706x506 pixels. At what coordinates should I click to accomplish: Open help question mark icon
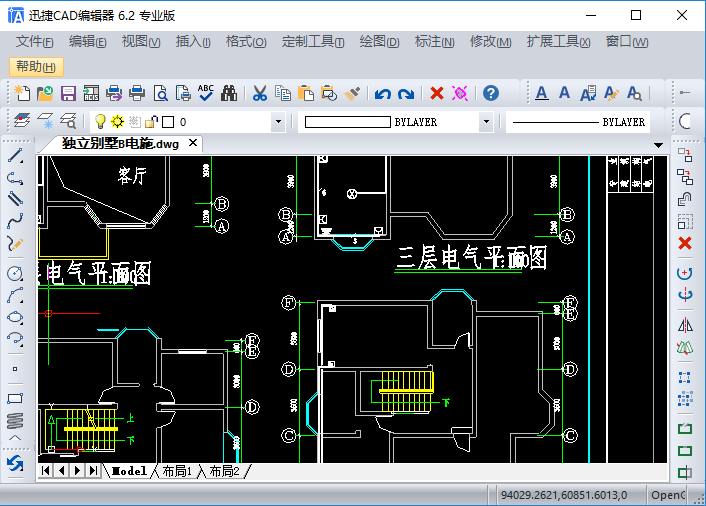(491, 93)
